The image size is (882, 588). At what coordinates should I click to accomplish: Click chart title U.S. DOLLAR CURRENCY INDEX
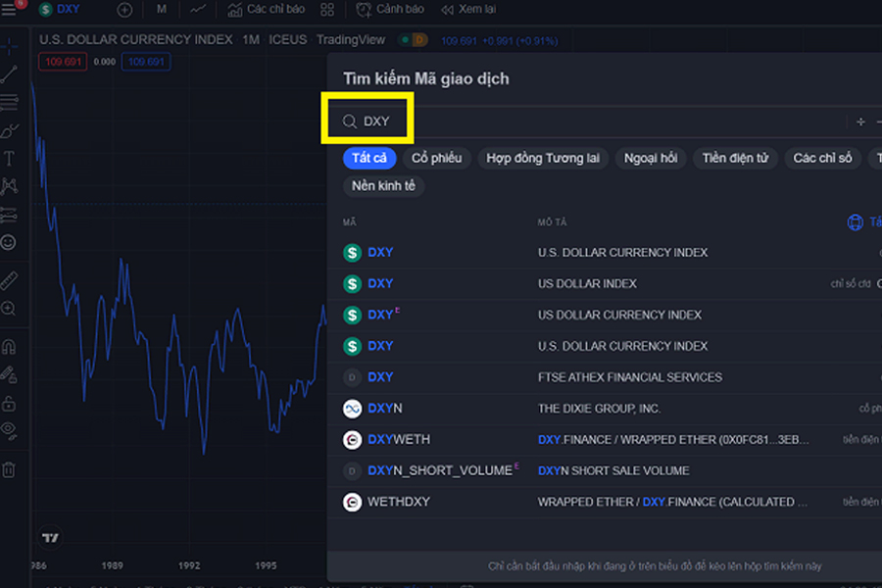point(135,39)
